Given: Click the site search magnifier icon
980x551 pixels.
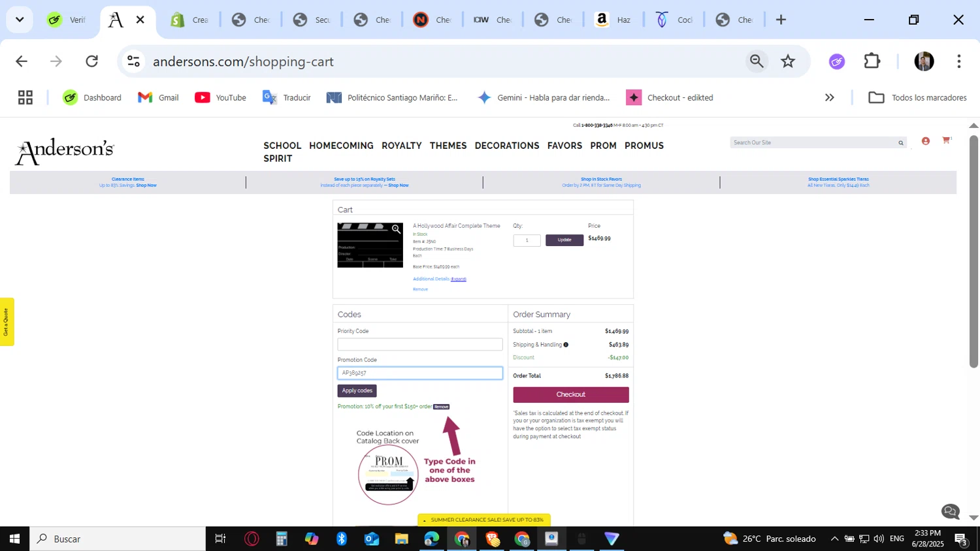Looking at the screenshot, I should pos(901,142).
